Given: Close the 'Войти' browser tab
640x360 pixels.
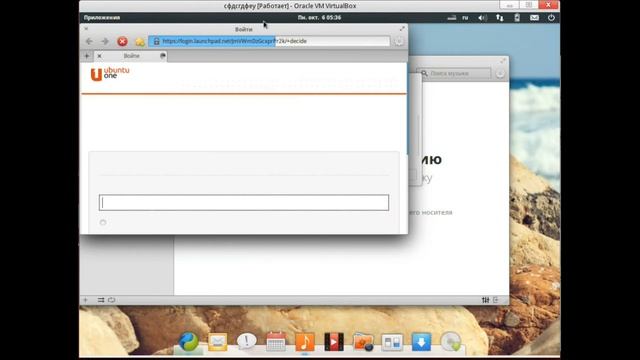Looking at the screenshot, I should point(100,56).
